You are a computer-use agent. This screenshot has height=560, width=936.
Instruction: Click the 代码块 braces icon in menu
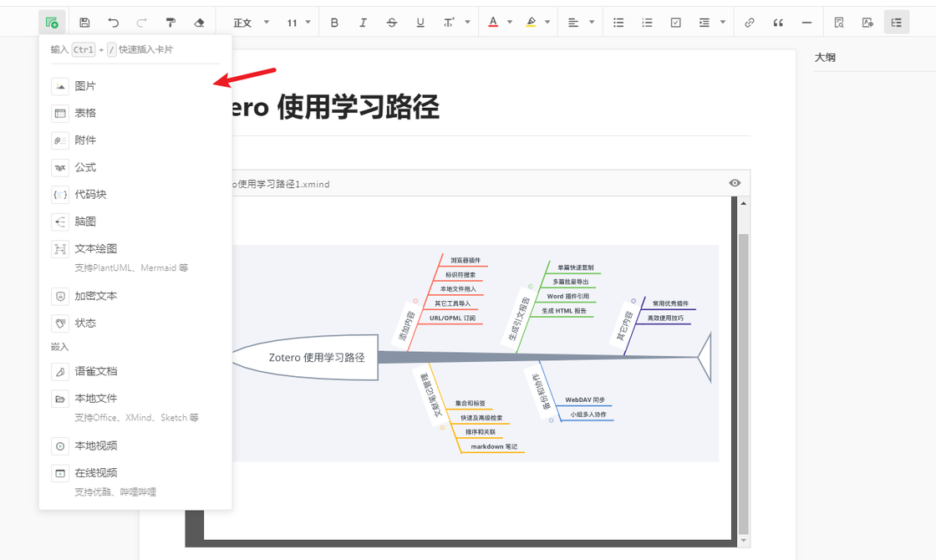click(60, 195)
